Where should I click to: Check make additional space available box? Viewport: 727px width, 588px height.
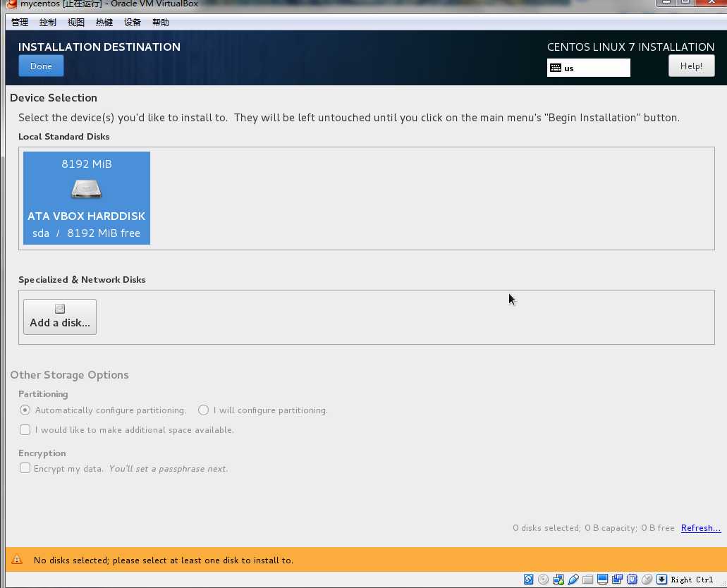tap(25, 430)
